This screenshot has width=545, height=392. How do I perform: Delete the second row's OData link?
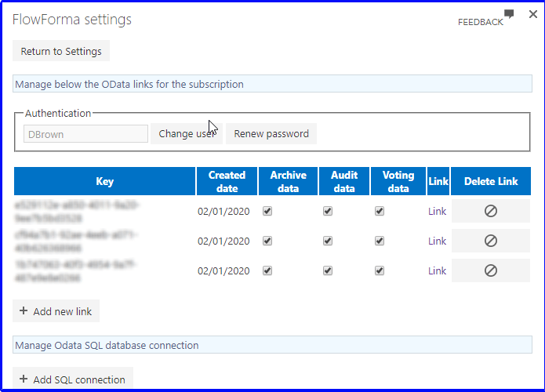point(491,241)
